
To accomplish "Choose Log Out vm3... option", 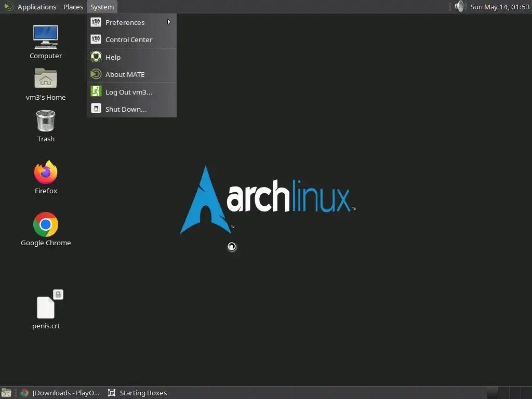I will coord(131,92).
